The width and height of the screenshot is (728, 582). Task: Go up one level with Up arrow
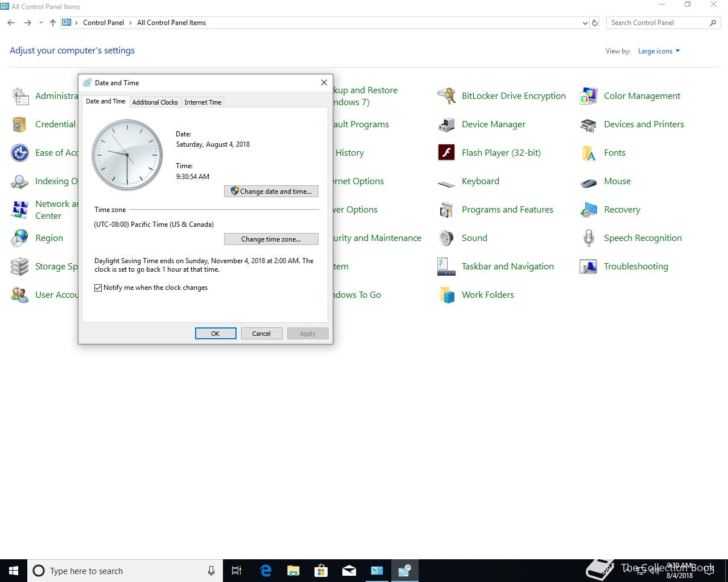[53, 23]
